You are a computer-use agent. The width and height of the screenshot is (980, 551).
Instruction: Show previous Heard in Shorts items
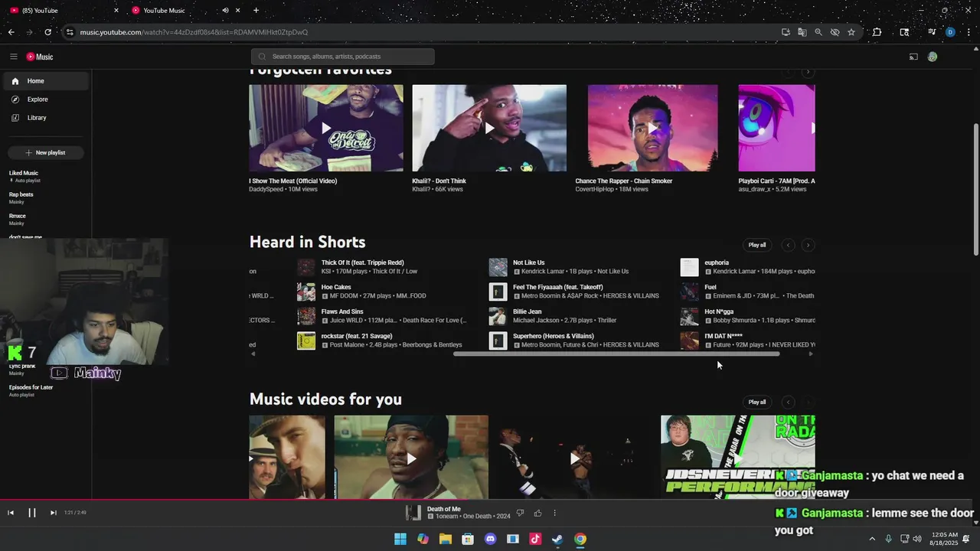click(x=789, y=245)
